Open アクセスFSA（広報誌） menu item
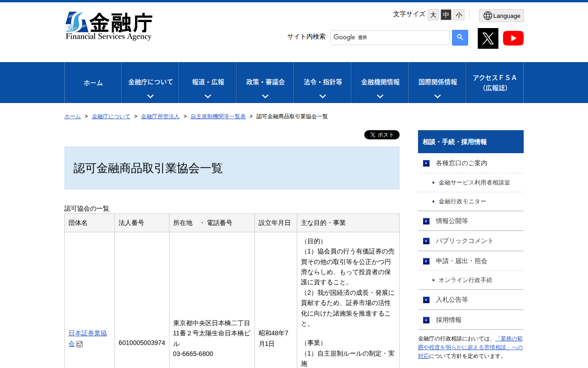588x368 pixels. pyautogui.click(x=495, y=83)
